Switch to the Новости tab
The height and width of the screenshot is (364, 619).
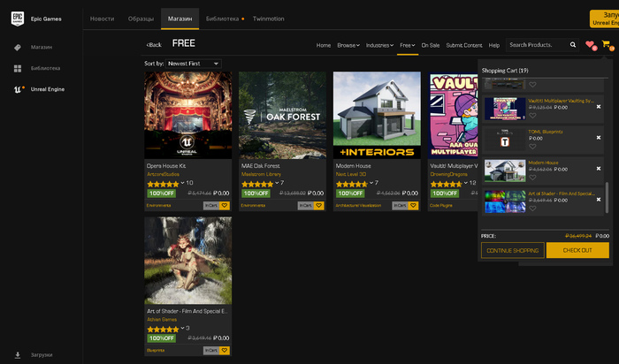[x=102, y=19]
